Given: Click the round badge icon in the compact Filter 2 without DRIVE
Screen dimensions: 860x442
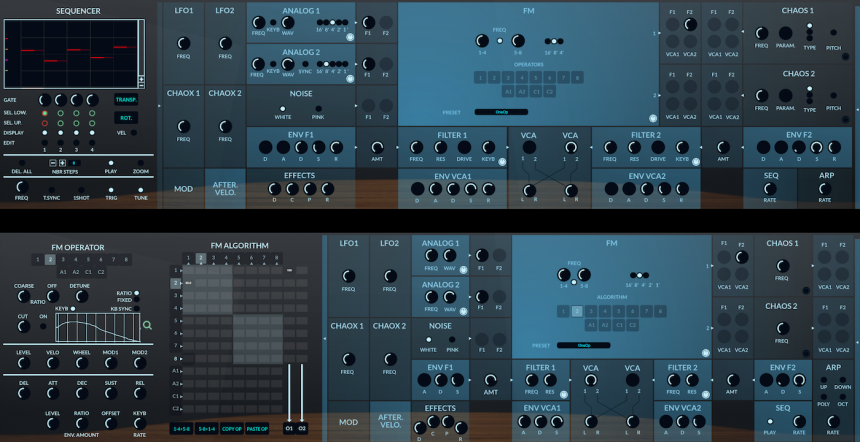Looking at the screenshot, I should (705, 394).
